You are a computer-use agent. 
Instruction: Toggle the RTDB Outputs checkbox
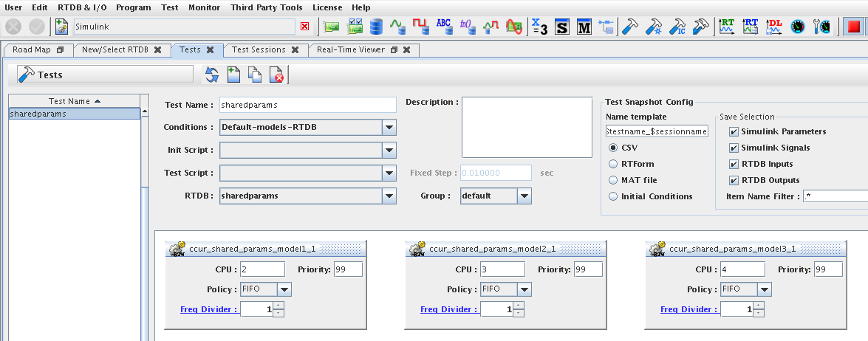click(734, 180)
